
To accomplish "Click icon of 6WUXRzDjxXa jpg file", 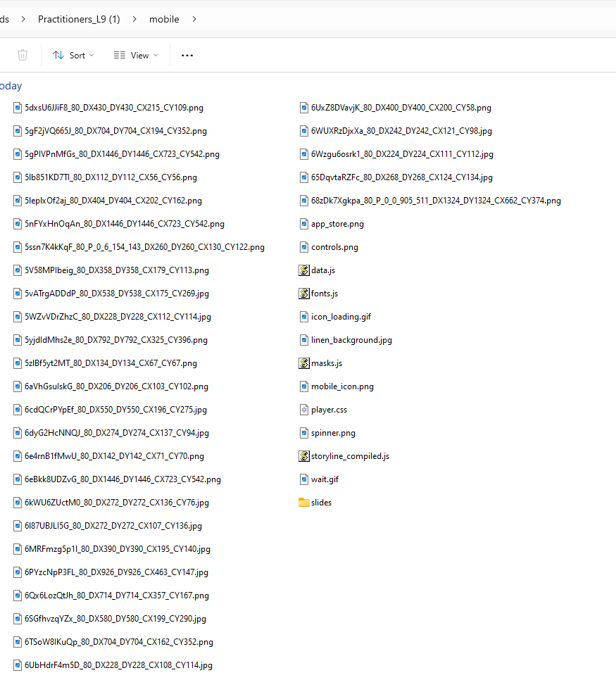I will tap(304, 130).
